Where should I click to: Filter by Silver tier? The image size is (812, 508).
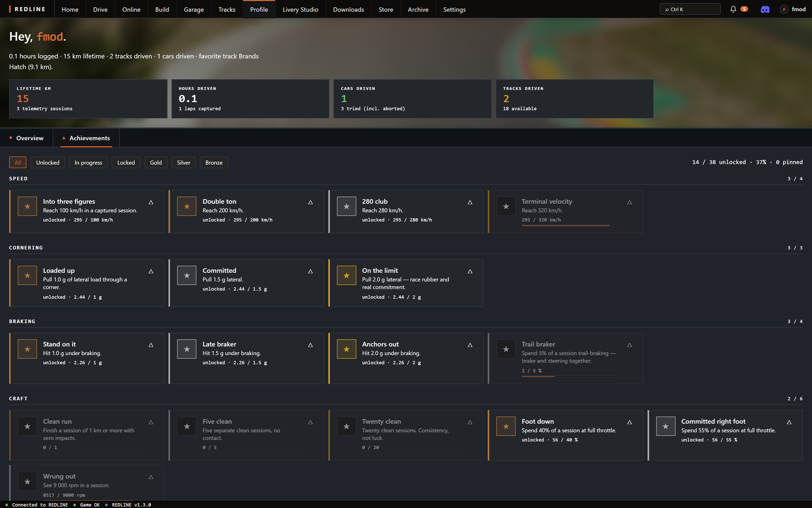184,163
